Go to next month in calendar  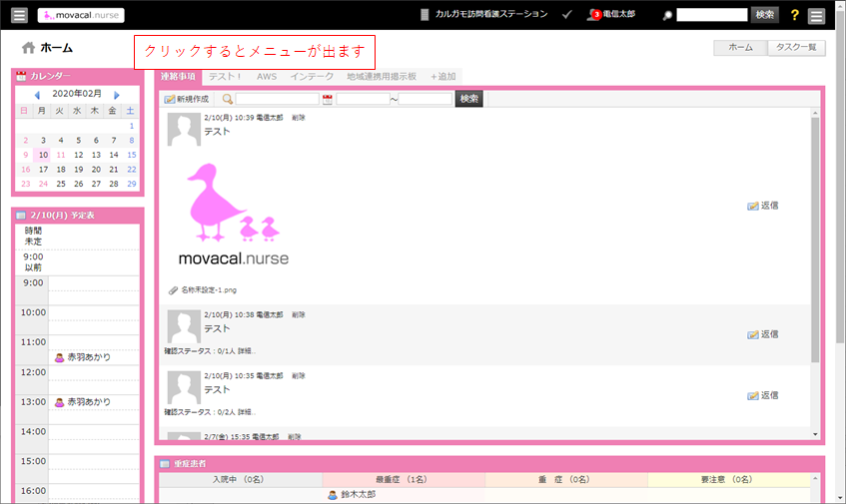(x=117, y=95)
